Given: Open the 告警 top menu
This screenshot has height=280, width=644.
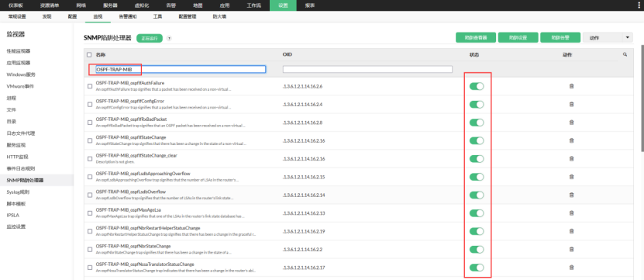Looking at the screenshot, I should click(170, 5).
